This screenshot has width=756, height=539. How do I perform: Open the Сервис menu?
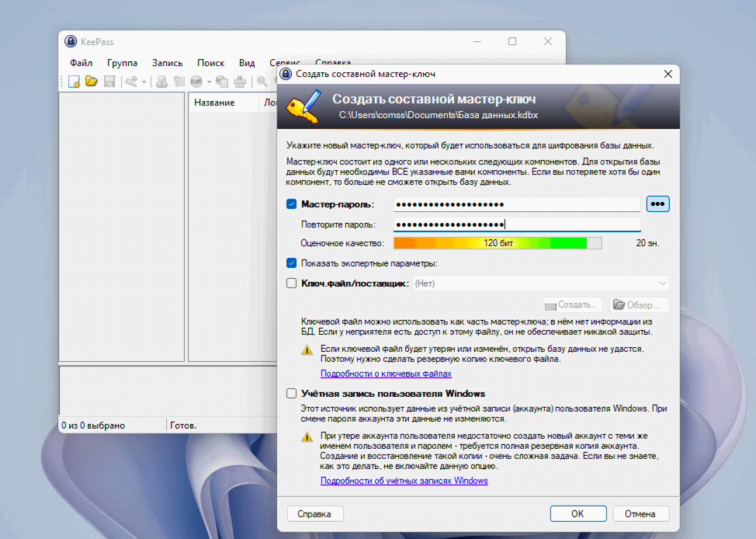click(x=285, y=63)
